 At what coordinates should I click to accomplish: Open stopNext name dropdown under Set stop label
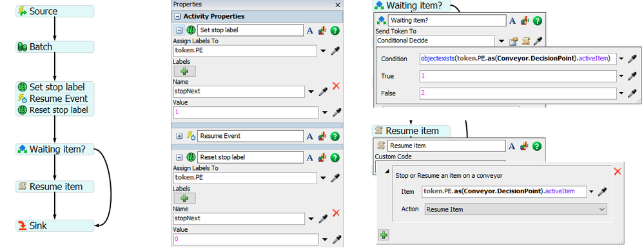[x=311, y=91]
